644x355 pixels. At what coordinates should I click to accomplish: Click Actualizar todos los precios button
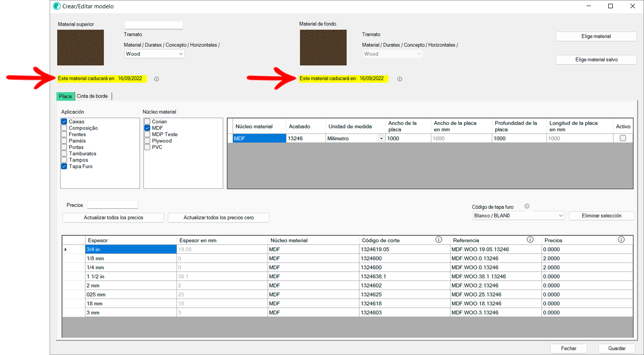pos(113,218)
